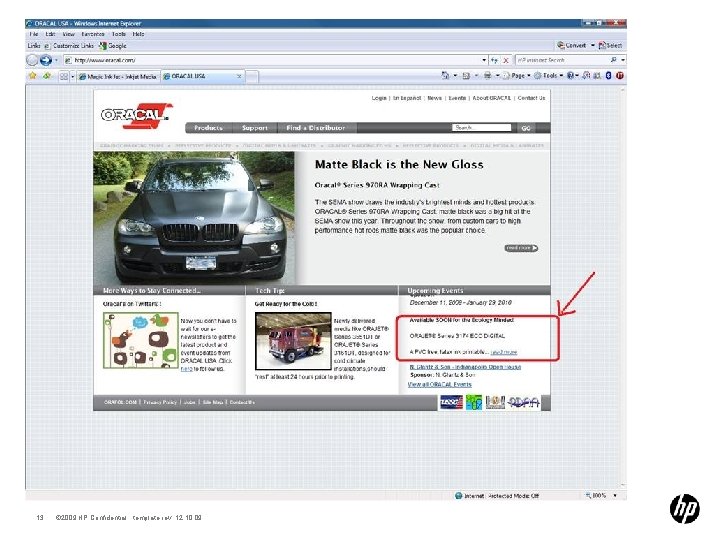Click the Add to Favorites icon
The width and height of the screenshot is (720, 540).
[46, 76]
